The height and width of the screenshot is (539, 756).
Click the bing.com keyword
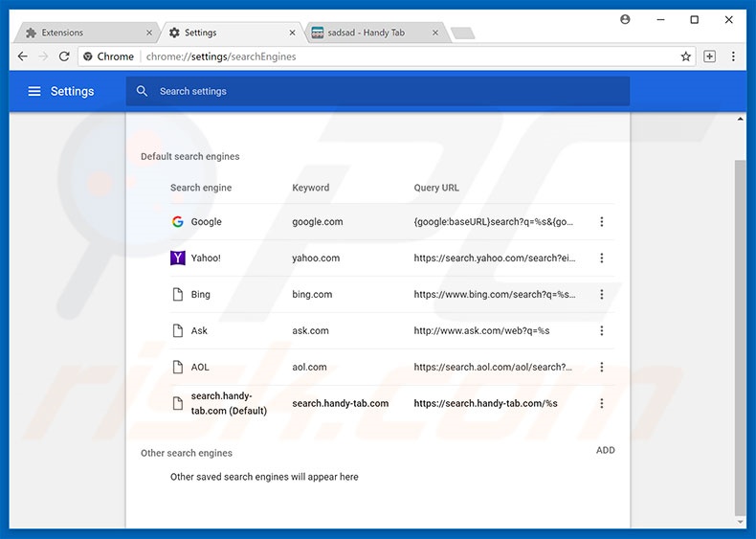(312, 294)
